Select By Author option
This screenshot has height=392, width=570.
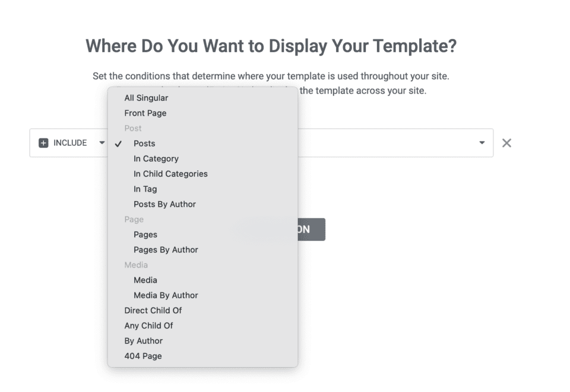(x=143, y=341)
